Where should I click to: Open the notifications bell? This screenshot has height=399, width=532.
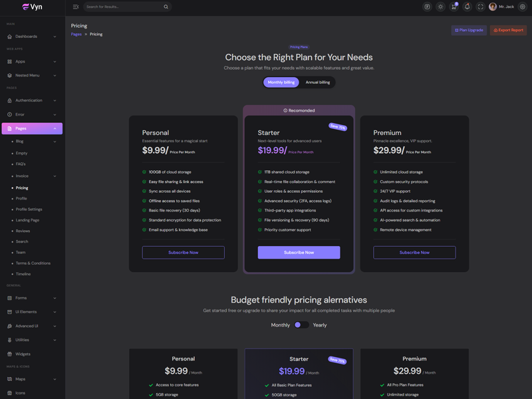click(x=467, y=7)
